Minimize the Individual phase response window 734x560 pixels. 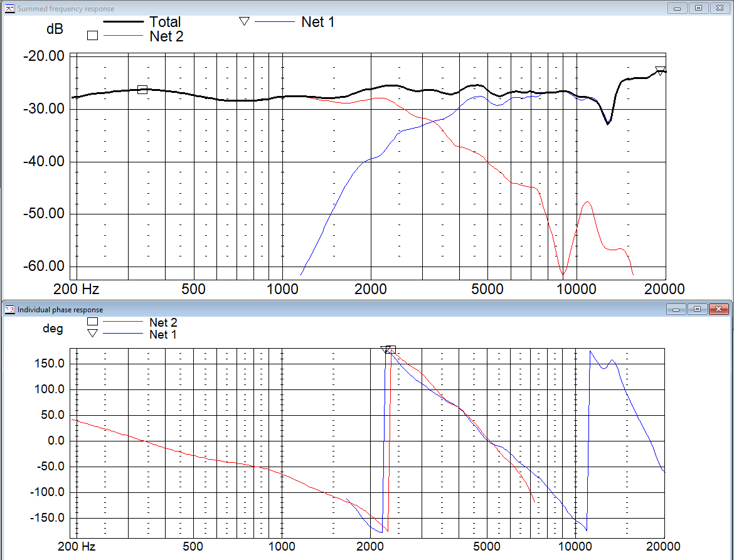pos(677,309)
